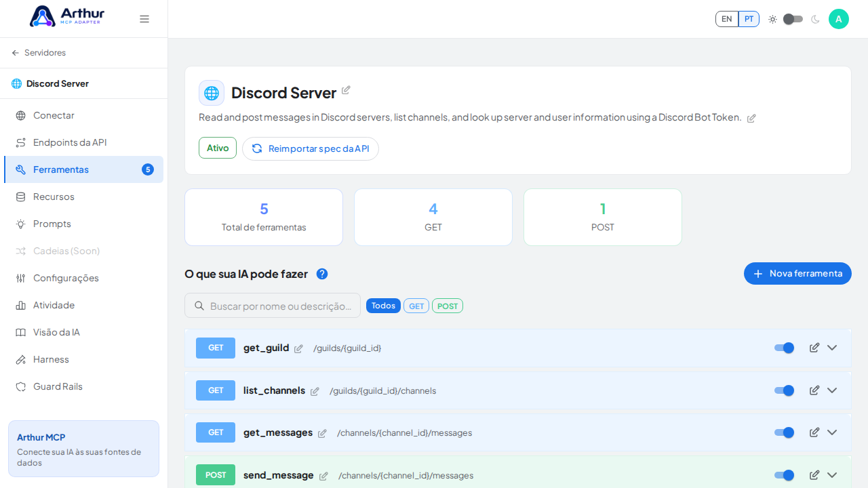This screenshot has height=488, width=868.
Task: Rename list_channels via pencil icon
Action: (x=315, y=391)
